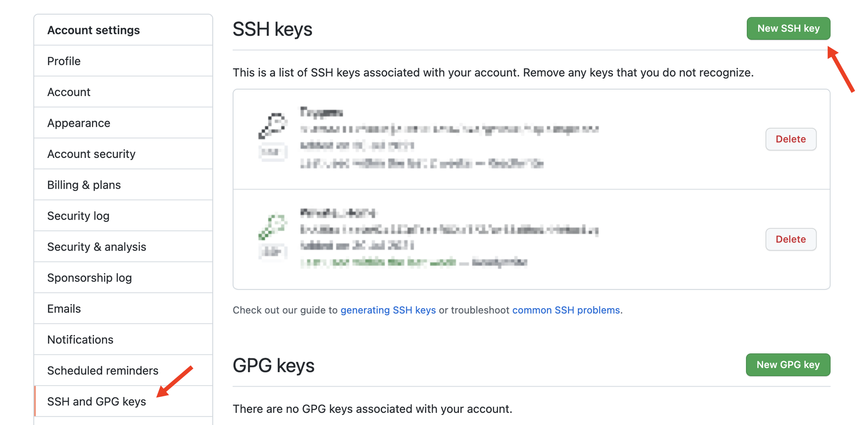
Task: Select SSH and GPG keys sidebar item
Action: click(x=123, y=401)
